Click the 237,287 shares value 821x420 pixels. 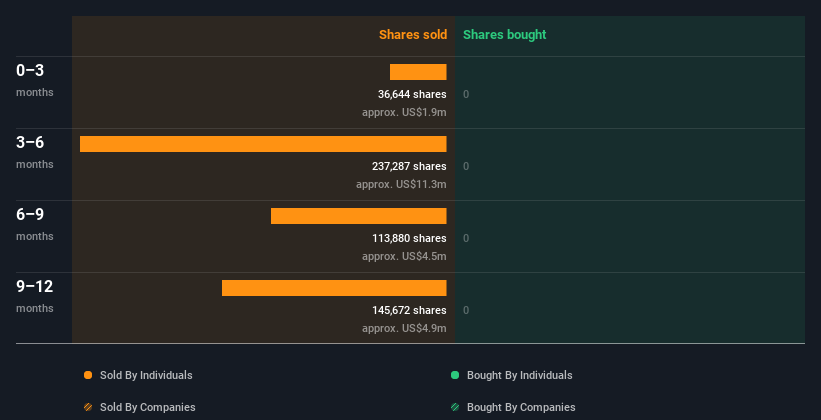click(x=409, y=166)
